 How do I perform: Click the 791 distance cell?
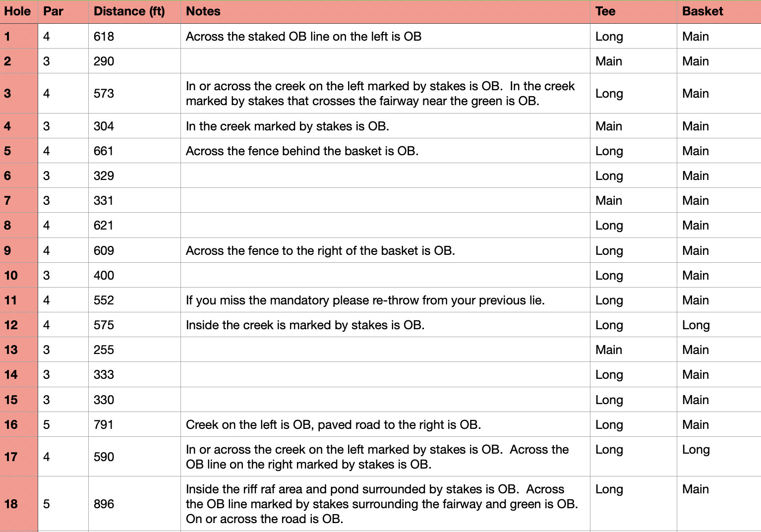click(104, 424)
